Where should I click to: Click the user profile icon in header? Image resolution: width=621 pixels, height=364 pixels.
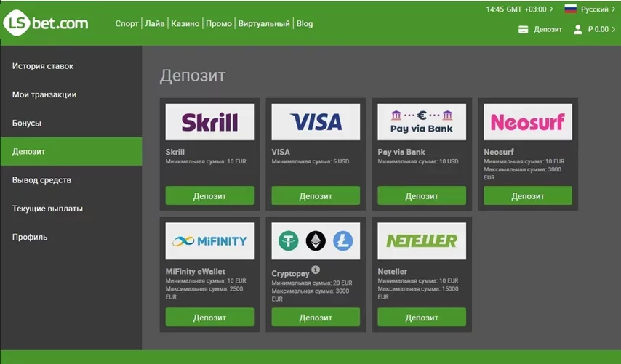pyautogui.click(x=578, y=29)
